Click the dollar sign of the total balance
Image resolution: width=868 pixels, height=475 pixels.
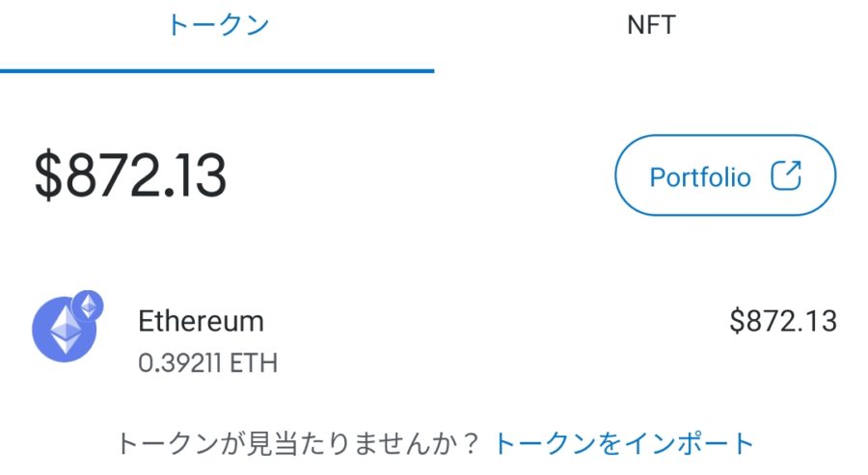coord(47,176)
